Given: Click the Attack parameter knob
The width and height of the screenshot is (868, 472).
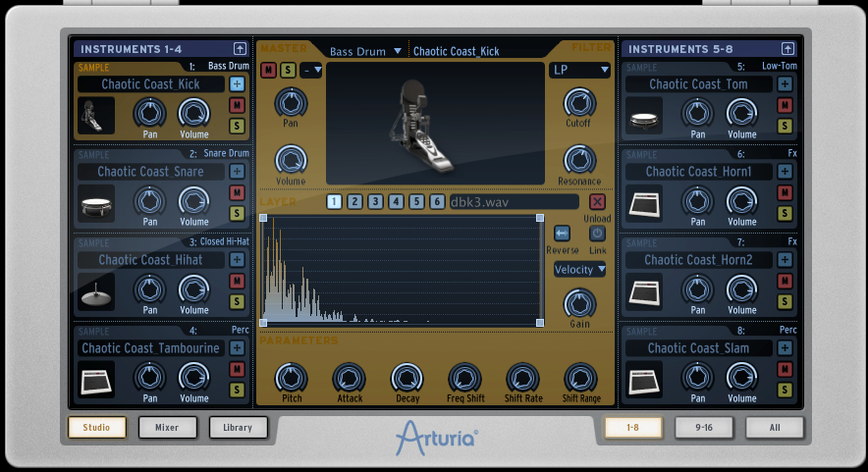Looking at the screenshot, I should (x=349, y=378).
